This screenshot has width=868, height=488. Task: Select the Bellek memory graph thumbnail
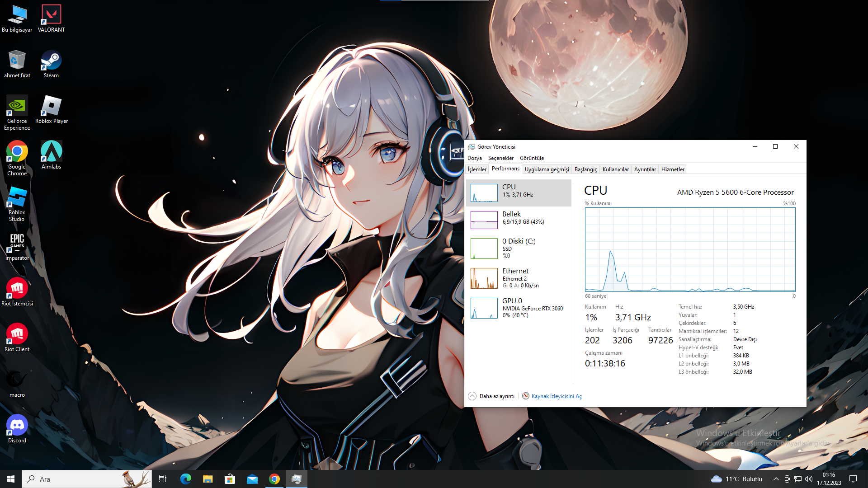tap(484, 220)
